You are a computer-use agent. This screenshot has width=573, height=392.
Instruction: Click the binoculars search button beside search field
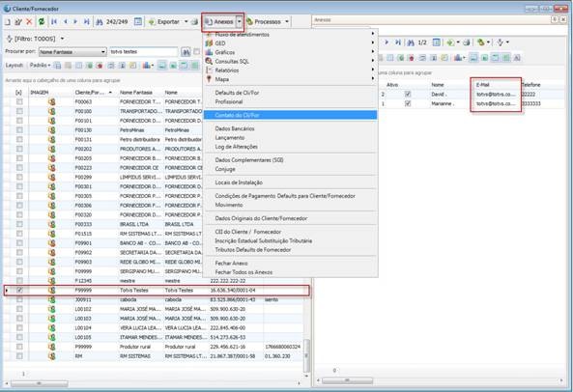[186, 52]
